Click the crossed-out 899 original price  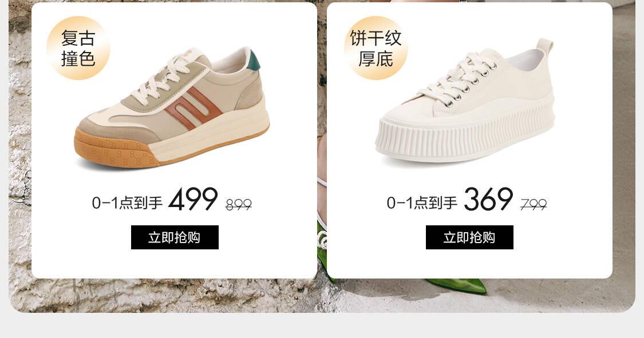(x=239, y=204)
